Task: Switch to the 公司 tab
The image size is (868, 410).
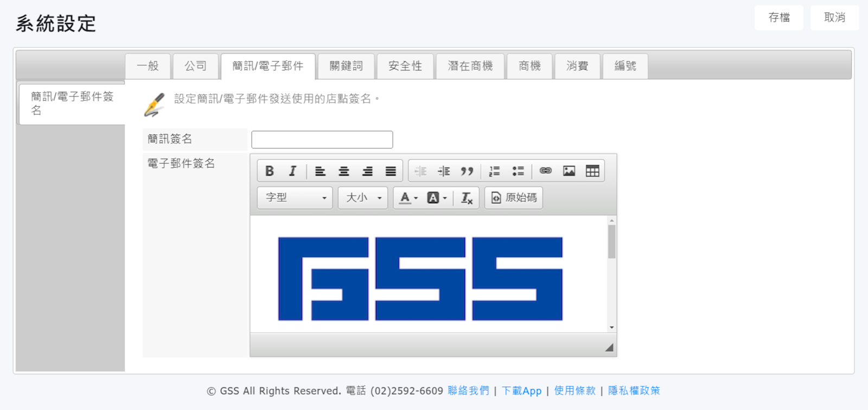Action: coord(195,66)
